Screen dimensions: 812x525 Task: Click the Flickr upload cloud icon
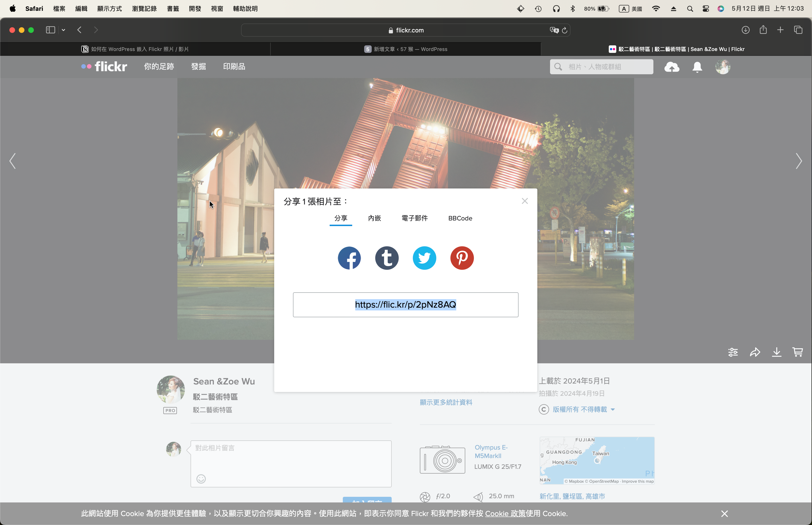(671, 67)
